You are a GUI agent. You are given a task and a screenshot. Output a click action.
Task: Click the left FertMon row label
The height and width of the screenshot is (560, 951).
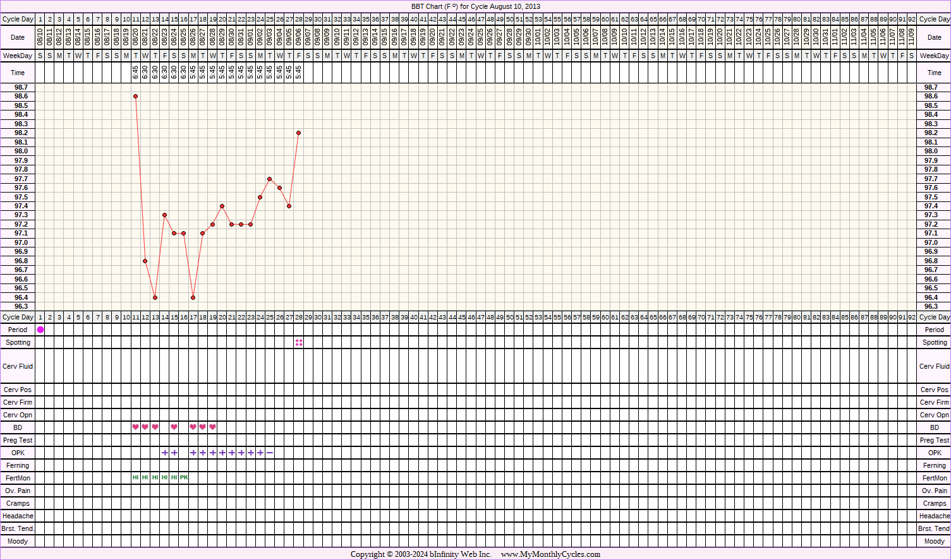click(x=18, y=478)
